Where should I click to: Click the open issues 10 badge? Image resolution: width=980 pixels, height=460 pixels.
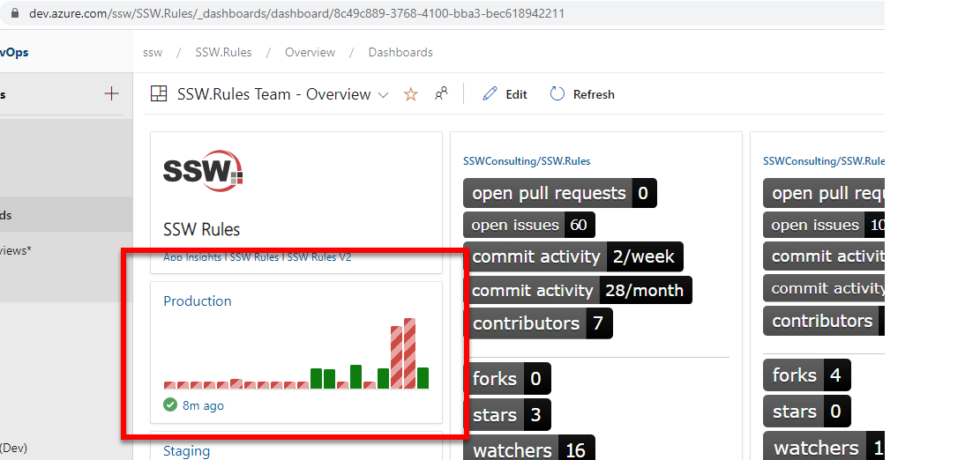(x=824, y=225)
